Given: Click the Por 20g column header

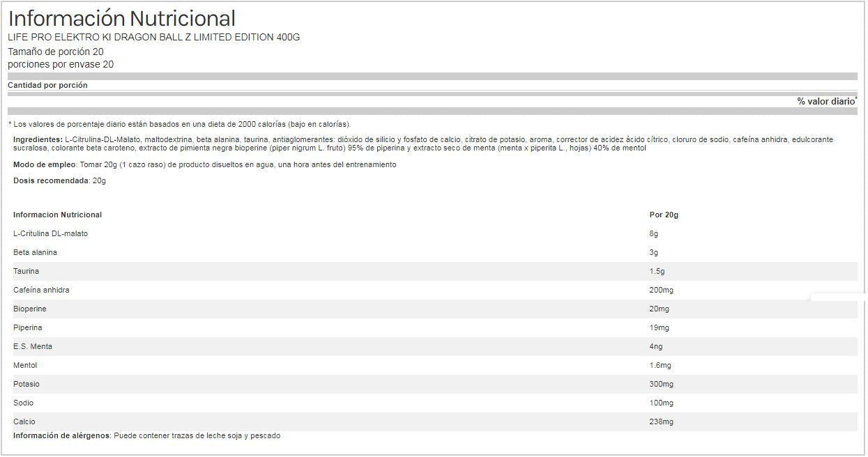Looking at the screenshot, I should 664,215.
